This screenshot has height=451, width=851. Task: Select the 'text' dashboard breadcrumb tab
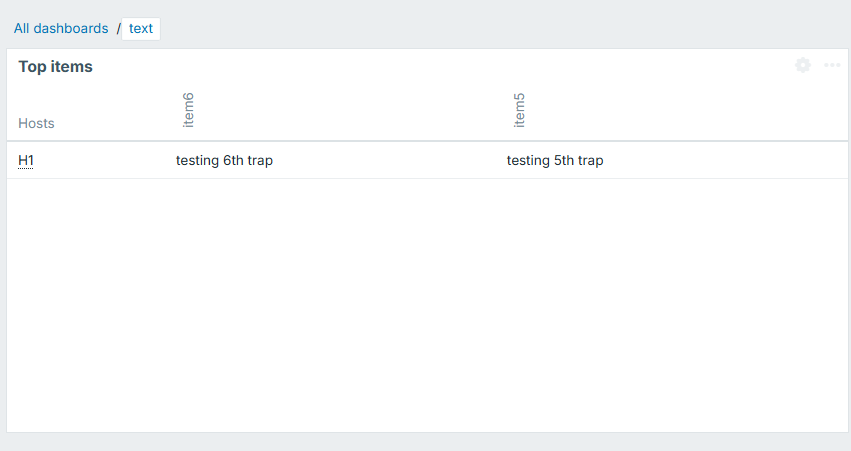point(141,28)
